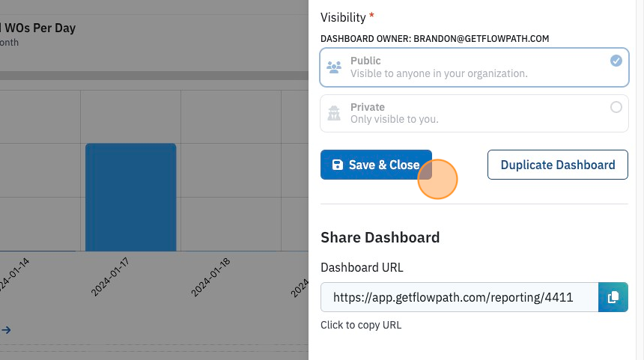Click the Visibility field label
The width and height of the screenshot is (644, 360).
[x=343, y=17]
